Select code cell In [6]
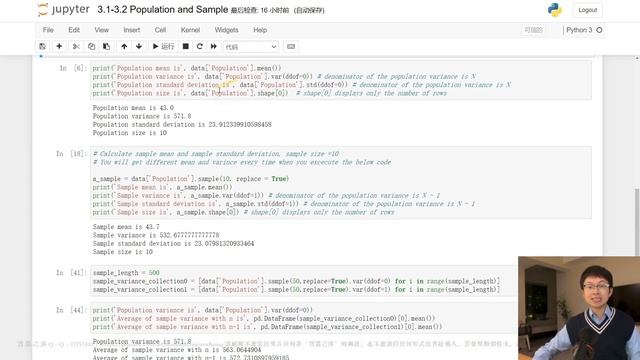 click(x=341, y=80)
